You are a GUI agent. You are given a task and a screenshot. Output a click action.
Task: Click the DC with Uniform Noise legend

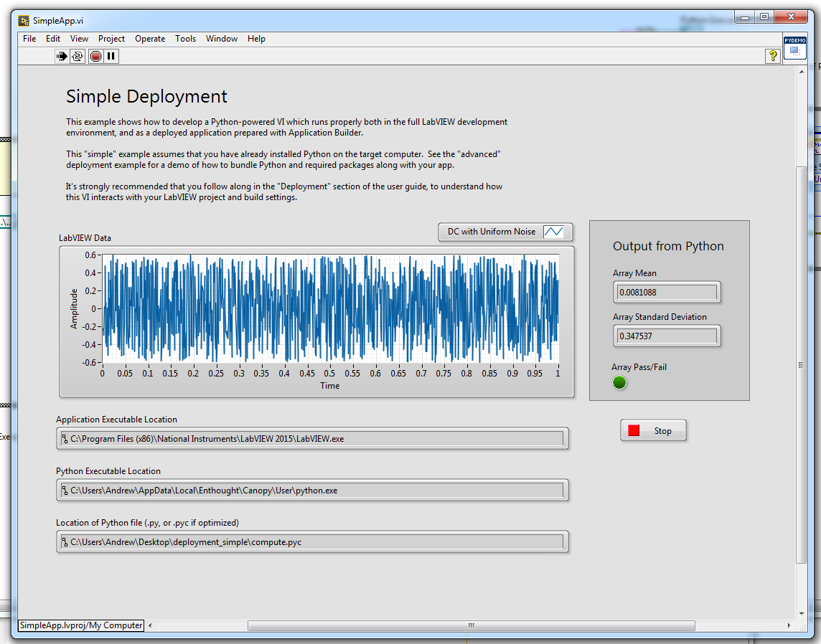tap(505, 232)
